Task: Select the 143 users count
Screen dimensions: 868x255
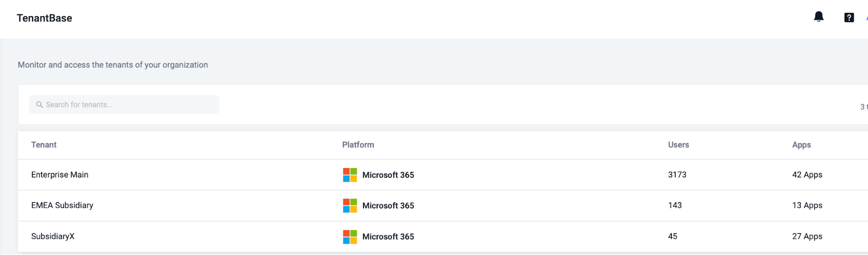Action: [675, 205]
